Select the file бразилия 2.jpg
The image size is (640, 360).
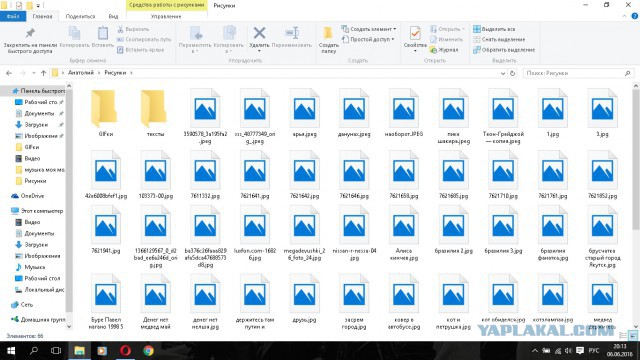click(453, 230)
